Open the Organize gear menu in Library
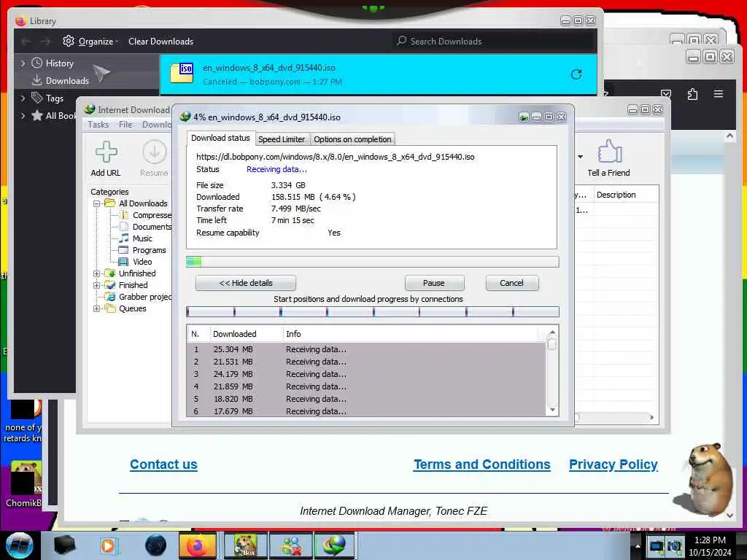Screen dimensions: 747x560 coord(90,42)
